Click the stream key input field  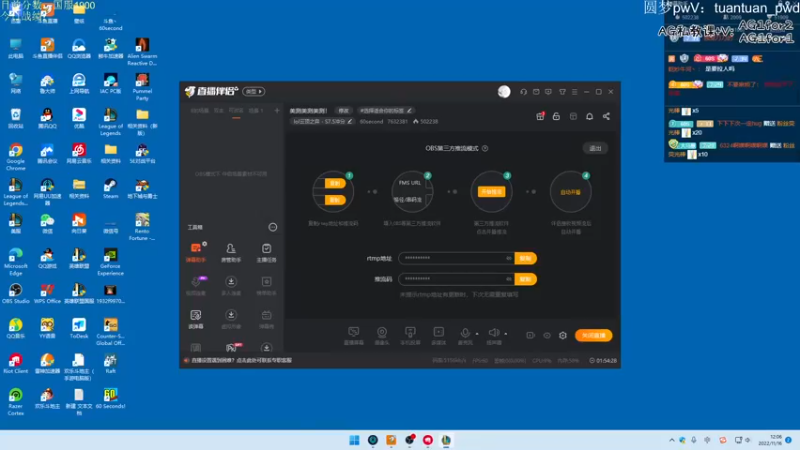(x=457, y=279)
